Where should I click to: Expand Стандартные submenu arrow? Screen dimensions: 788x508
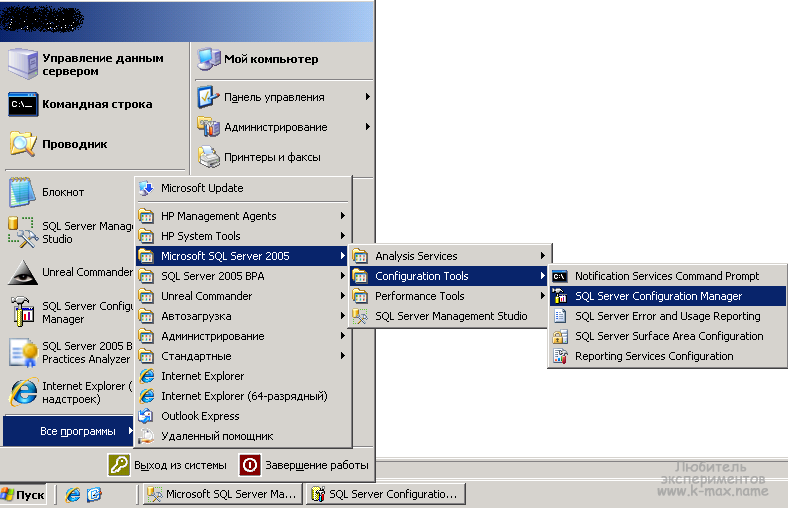pyautogui.click(x=343, y=356)
